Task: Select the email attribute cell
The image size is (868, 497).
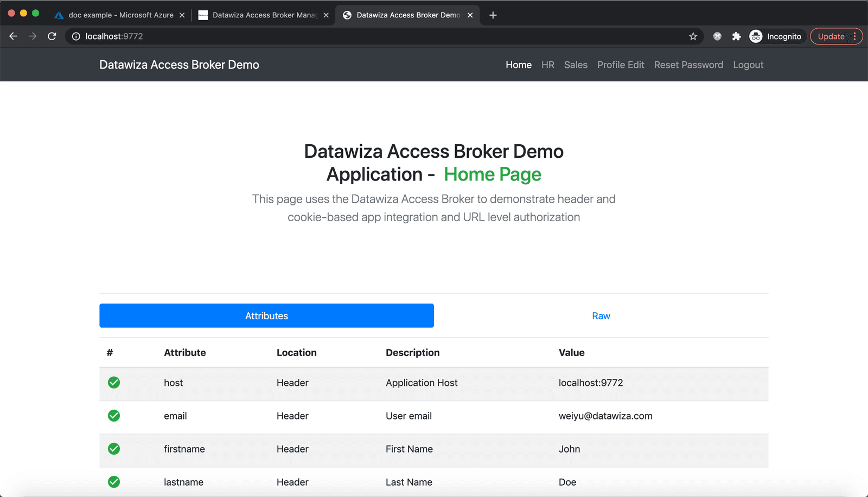Action: pyautogui.click(x=175, y=416)
